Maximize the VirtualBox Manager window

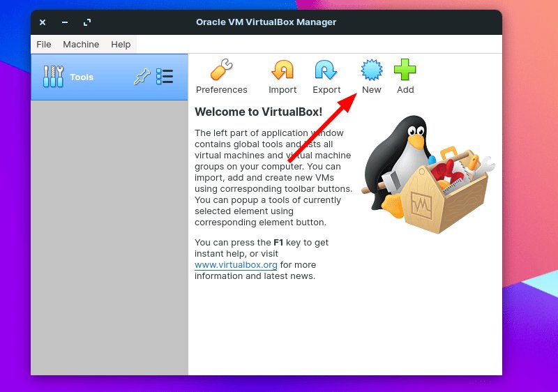(87, 22)
